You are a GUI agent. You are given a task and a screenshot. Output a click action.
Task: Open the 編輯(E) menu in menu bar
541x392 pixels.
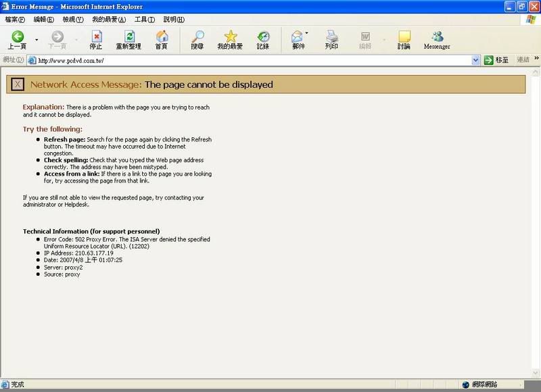pos(44,20)
